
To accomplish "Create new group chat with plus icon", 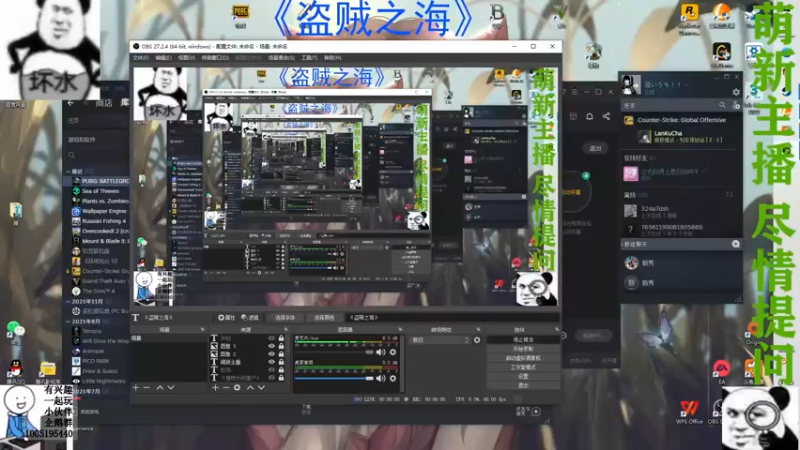I will (736, 244).
